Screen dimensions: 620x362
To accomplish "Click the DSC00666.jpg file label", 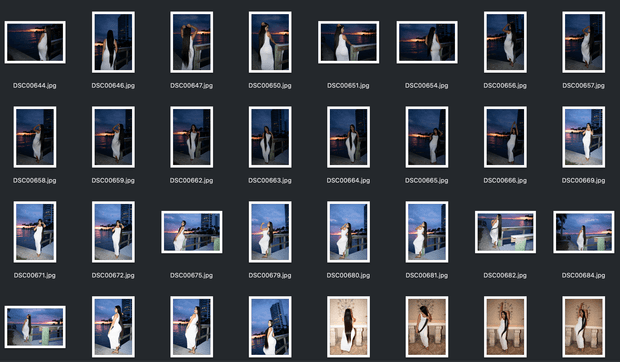I will [505, 181].
